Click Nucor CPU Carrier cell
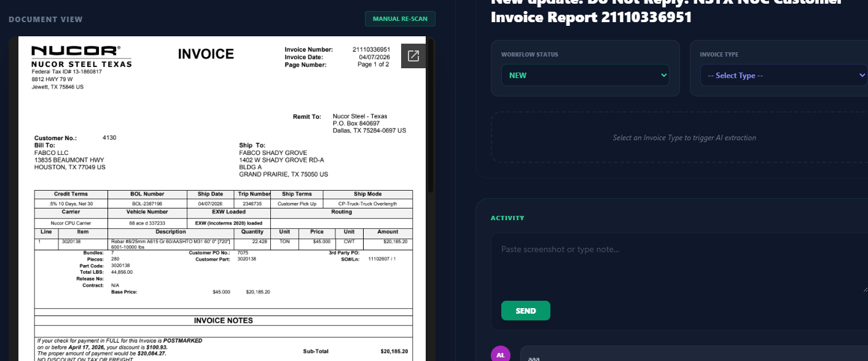Screen dimensions: 868x361 (71, 223)
